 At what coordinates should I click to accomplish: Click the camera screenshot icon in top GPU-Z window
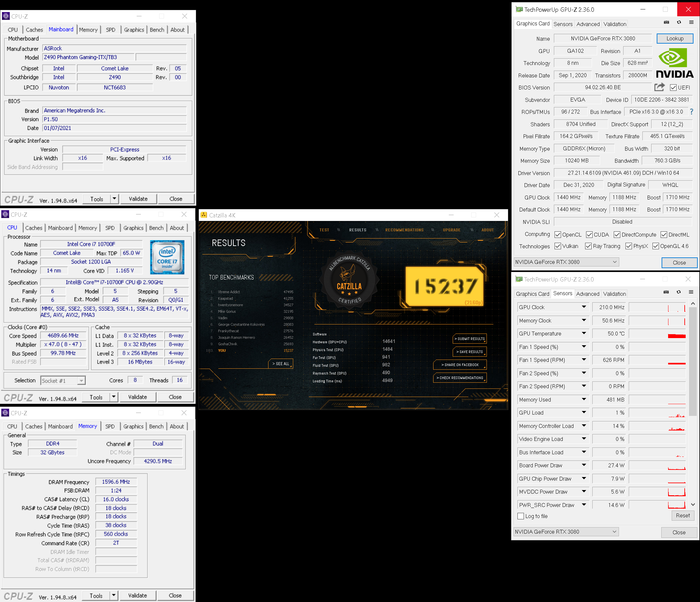(666, 22)
